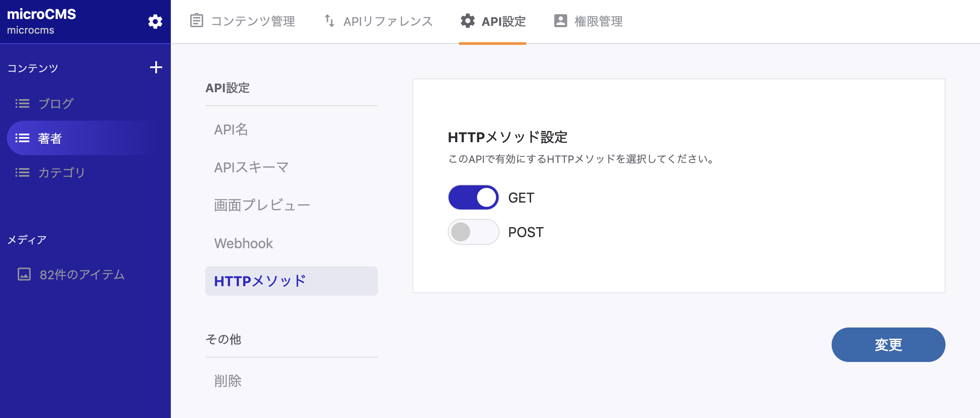Click the list icon beside ブログ
Screen dimensions: 980x418
(x=22, y=103)
